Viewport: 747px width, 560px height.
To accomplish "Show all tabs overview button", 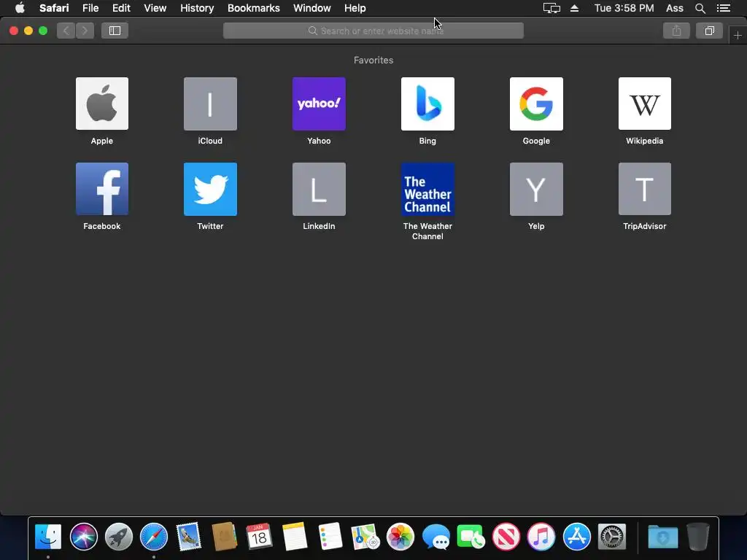I will click(709, 31).
